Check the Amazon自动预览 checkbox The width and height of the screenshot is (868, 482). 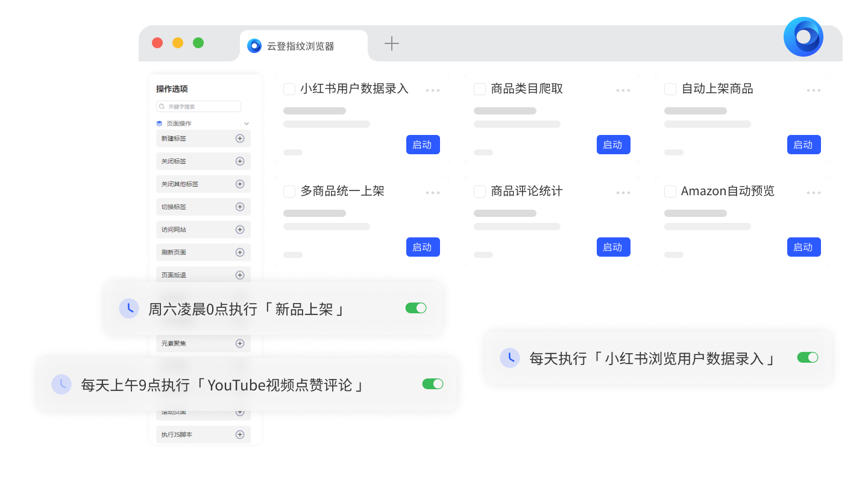click(x=670, y=192)
